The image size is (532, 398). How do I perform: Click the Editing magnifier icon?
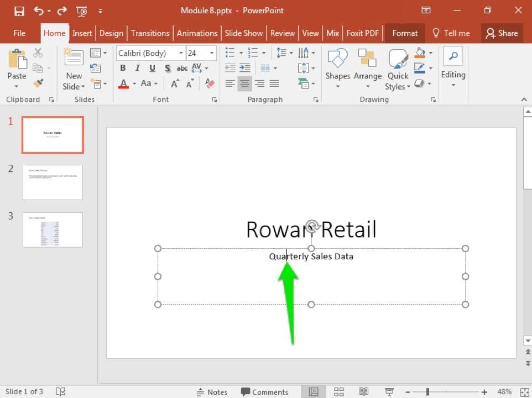click(x=453, y=56)
